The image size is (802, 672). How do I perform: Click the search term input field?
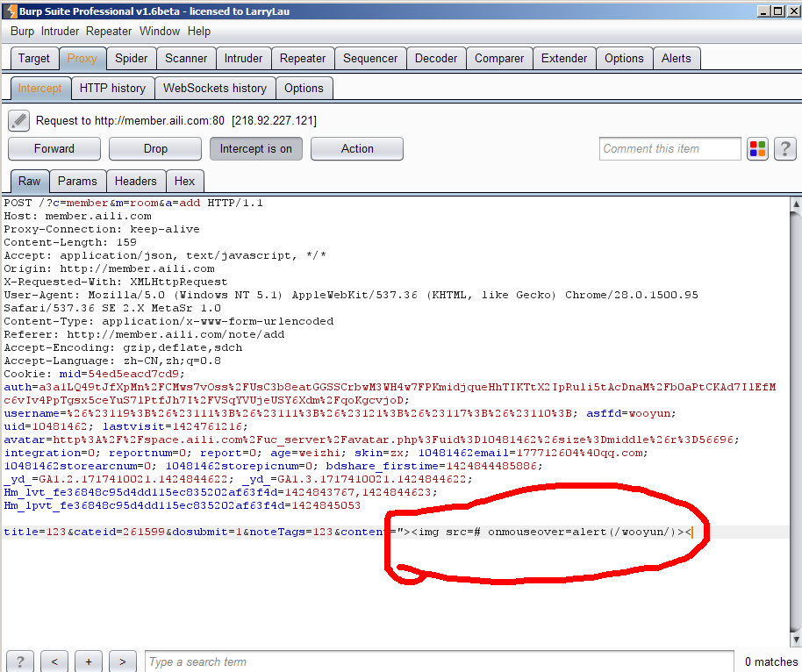pyautogui.click(x=440, y=661)
